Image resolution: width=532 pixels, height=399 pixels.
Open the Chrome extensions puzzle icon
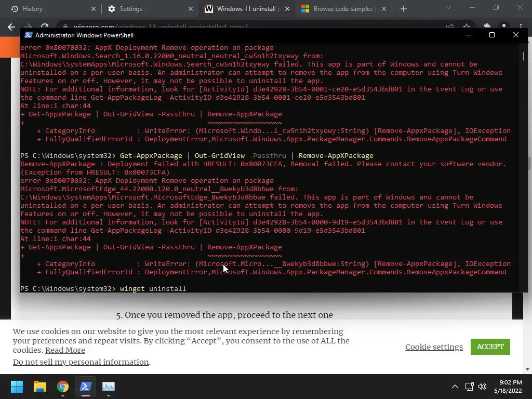coord(487,26)
